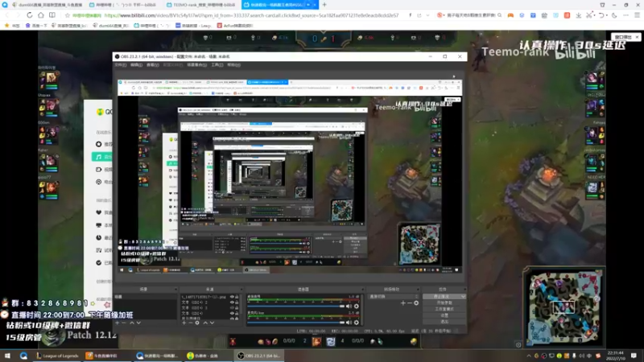This screenshot has width=644, height=362.
Task: Open dropdown arrow at address bar end
Action: click(x=427, y=15)
